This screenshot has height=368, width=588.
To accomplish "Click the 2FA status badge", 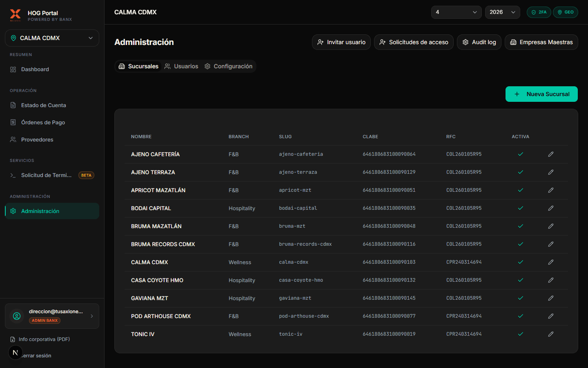I will point(539,12).
